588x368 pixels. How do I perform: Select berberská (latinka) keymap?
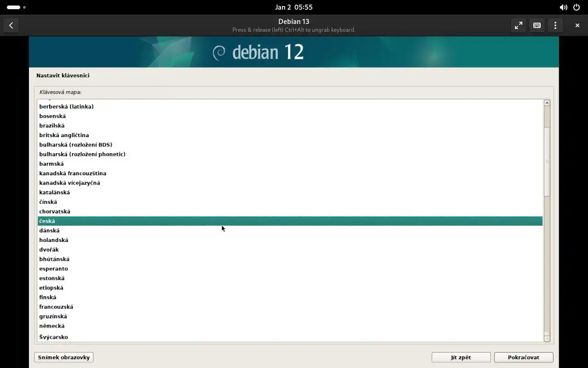tap(290, 106)
